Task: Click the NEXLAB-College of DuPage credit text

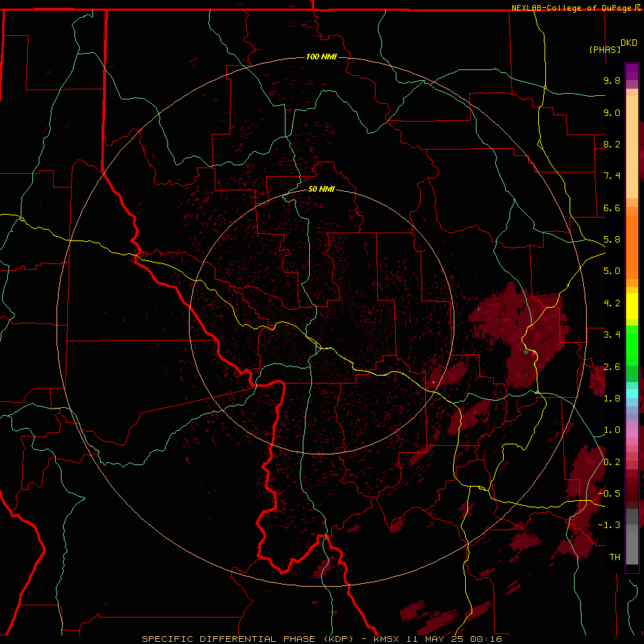Action: click(x=571, y=8)
